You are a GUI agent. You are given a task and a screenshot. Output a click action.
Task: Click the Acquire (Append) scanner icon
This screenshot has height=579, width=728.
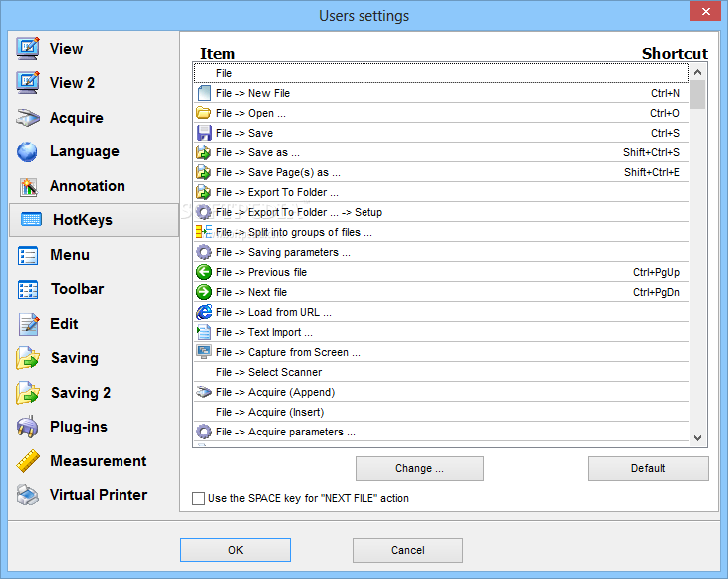204,392
